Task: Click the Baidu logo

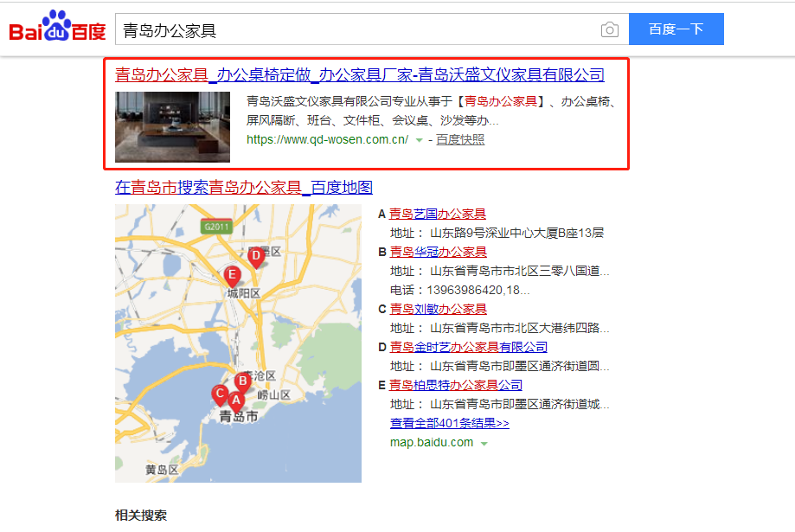Action: pos(57,29)
